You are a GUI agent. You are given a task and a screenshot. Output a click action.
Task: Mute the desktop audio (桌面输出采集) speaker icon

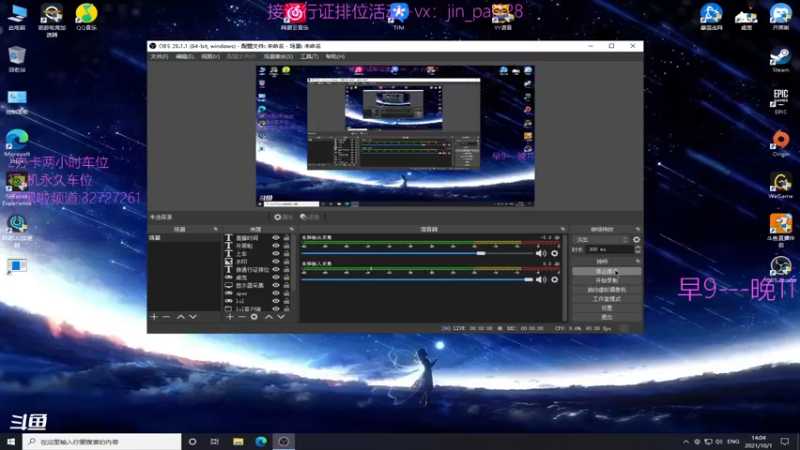tap(541, 253)
